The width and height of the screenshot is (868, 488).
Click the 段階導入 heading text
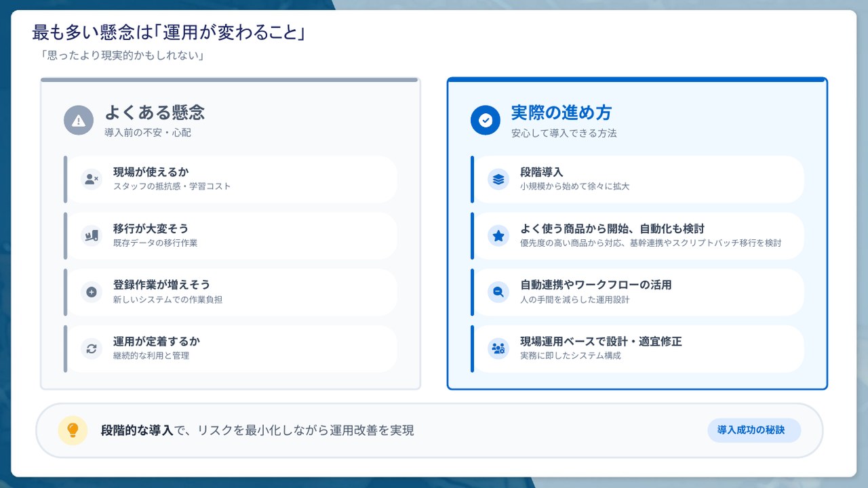click(x=542, y=172)
